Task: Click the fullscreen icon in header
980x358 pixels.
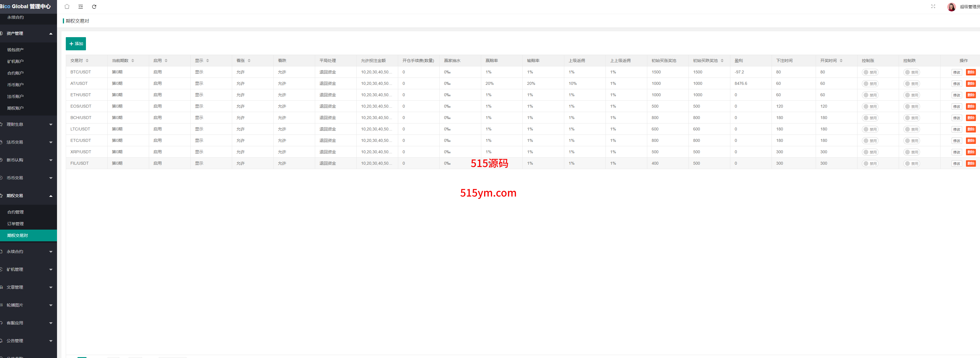Action: click(x=933, y=6)
